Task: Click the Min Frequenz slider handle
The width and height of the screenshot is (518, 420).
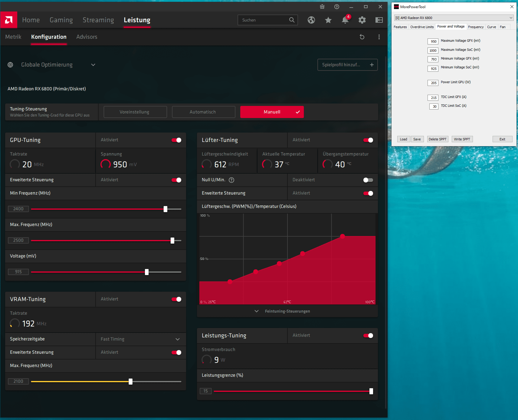Action: [x=166, y=209]
